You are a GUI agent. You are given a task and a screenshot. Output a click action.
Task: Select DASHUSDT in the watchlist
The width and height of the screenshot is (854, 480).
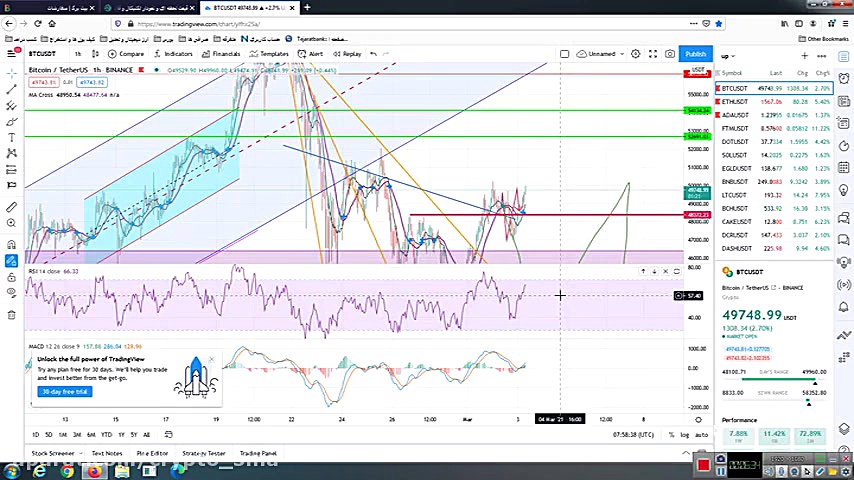click(x=774, y=248)
